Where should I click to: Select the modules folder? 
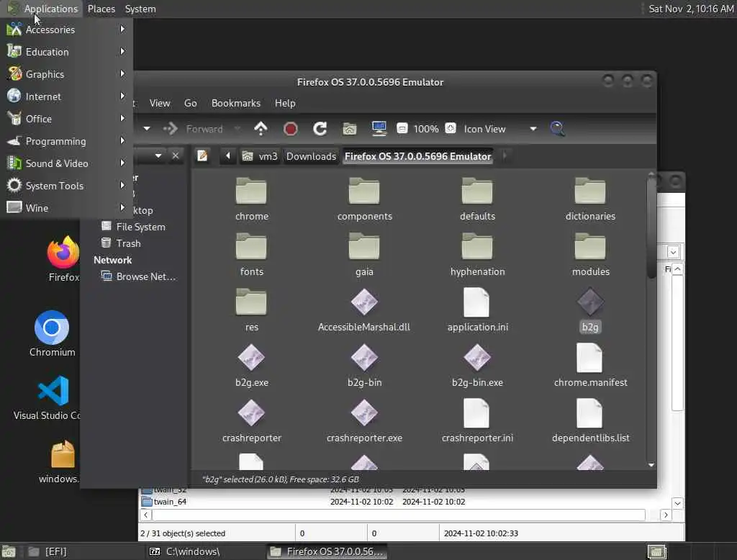(590, 255)
